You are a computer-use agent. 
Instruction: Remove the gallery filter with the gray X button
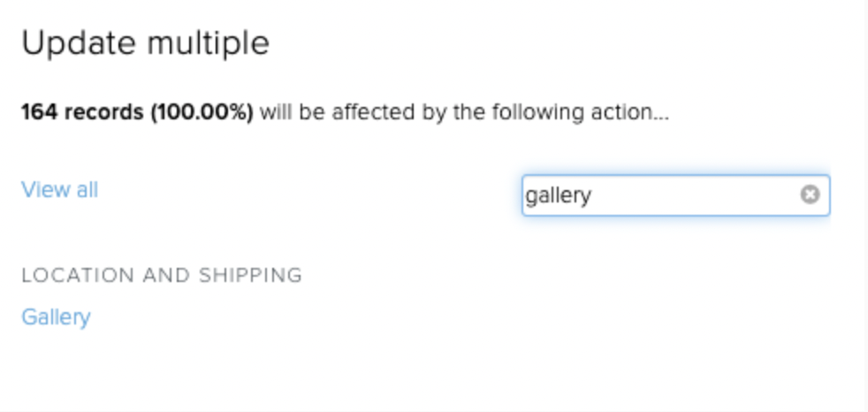pyautogui.click(x=810, y=195)
